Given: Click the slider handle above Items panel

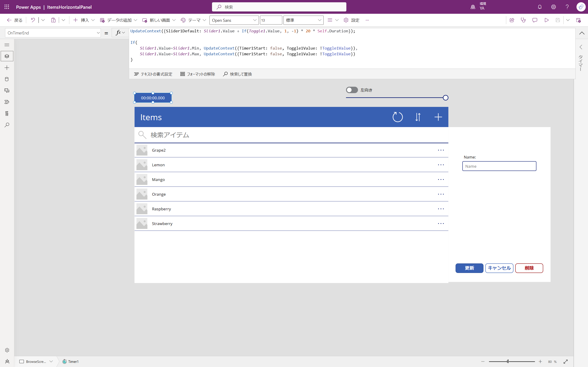Looking at the screenshot, I should click(x=445, y=98).
